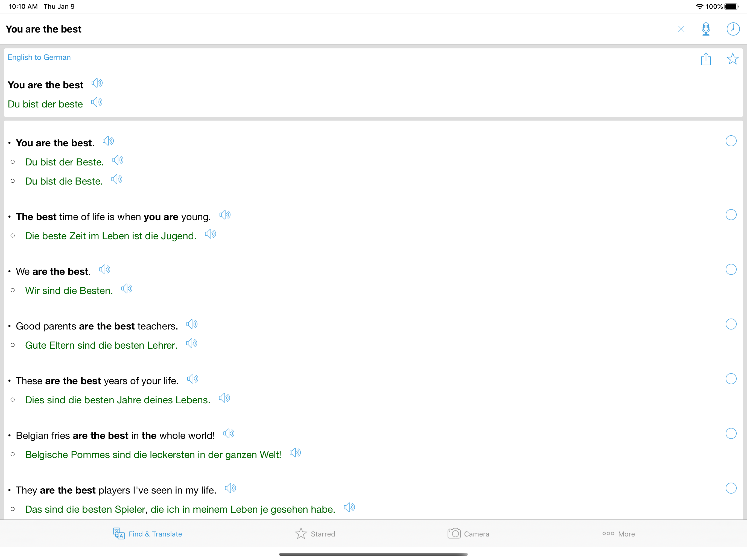Select the circle beside 'We are the best.'
Image resolution: width=747 pixels, height=560 pixels.
731,270
